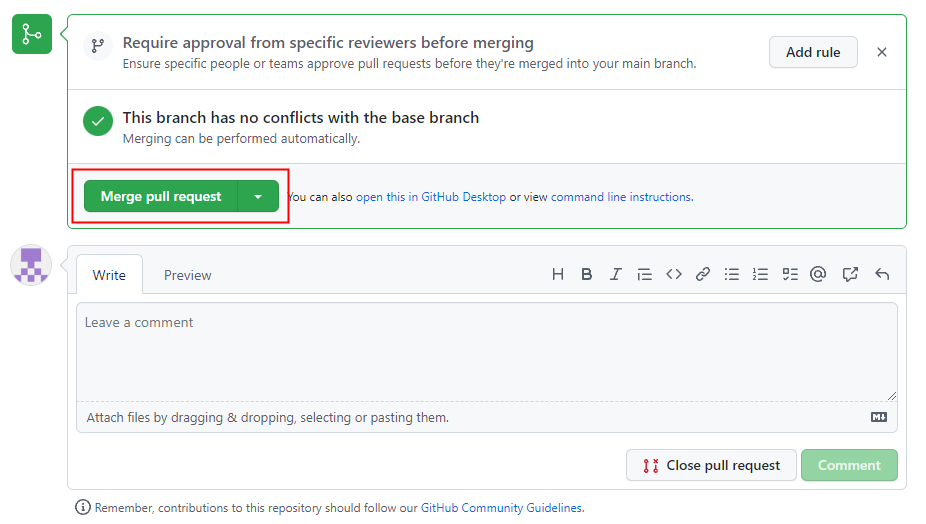Add a hyperlink using the link icon
Screen dimensions: 926x524
703,274
